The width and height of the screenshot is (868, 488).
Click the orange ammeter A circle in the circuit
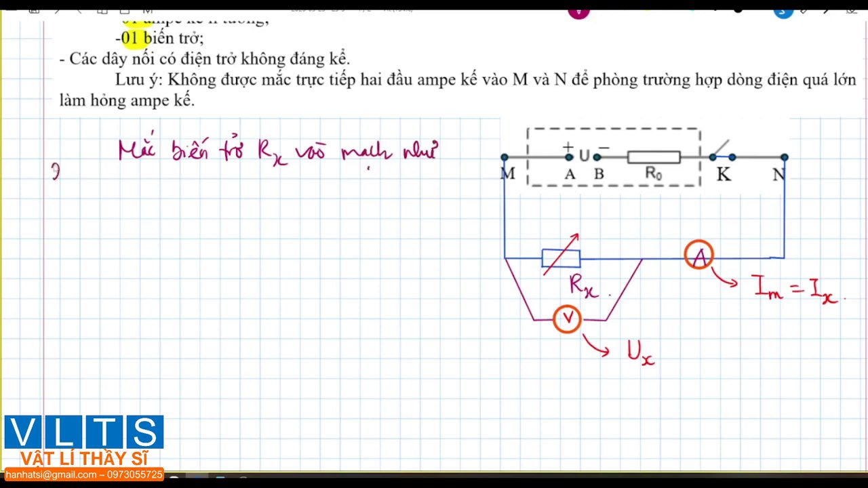pos(698,256)
